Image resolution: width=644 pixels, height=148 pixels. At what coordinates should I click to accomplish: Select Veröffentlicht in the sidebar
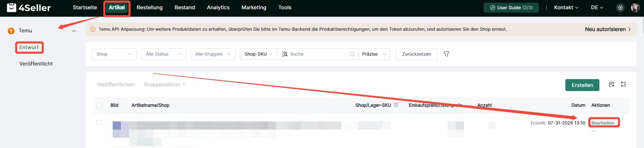click(36, 64)
